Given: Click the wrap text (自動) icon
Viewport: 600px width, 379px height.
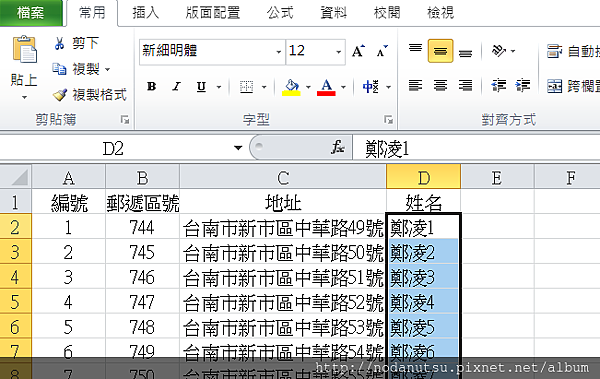Looking at the screenshot, I should click(x=554, y=51).
